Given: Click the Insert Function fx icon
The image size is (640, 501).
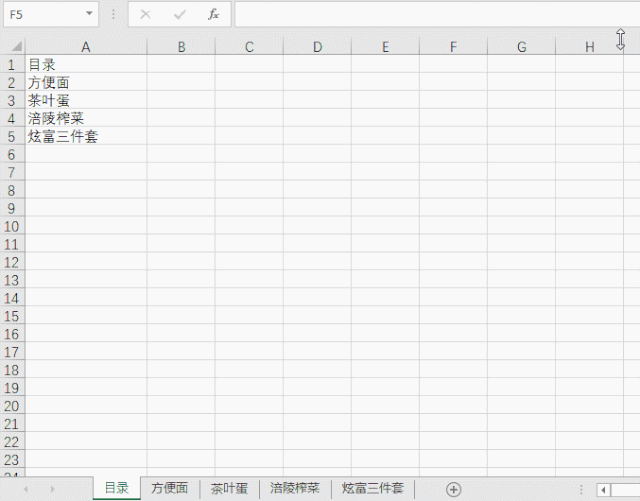Looking at the screenshot, I should (213, 15).
